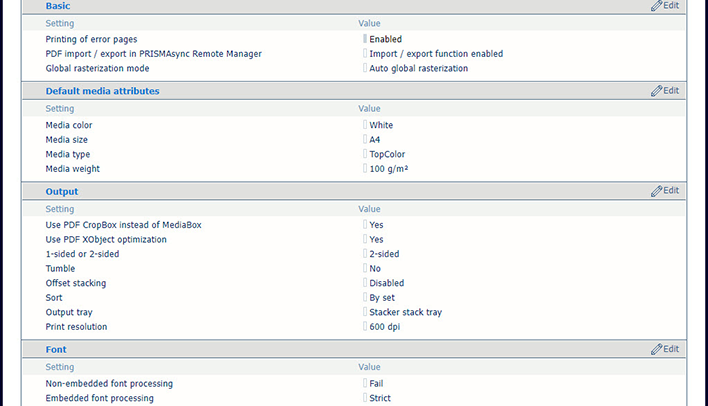708x406 pixels.
Task: Open the Basic section header
Action: pyautogui.click(x=58, y=6)
